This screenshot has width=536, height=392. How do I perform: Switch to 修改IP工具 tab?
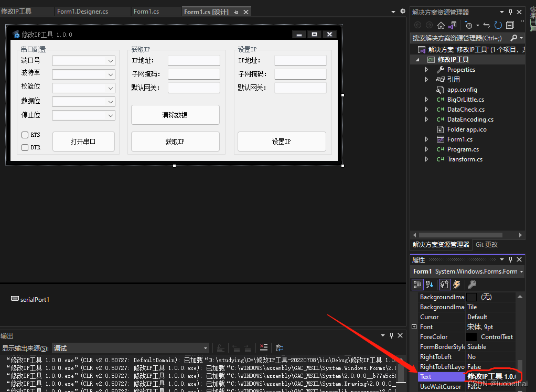tap(16, 12)
